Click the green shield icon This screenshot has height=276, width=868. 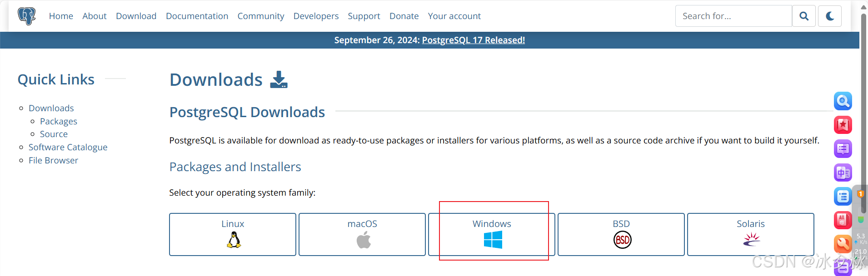[x=861, y=220]
